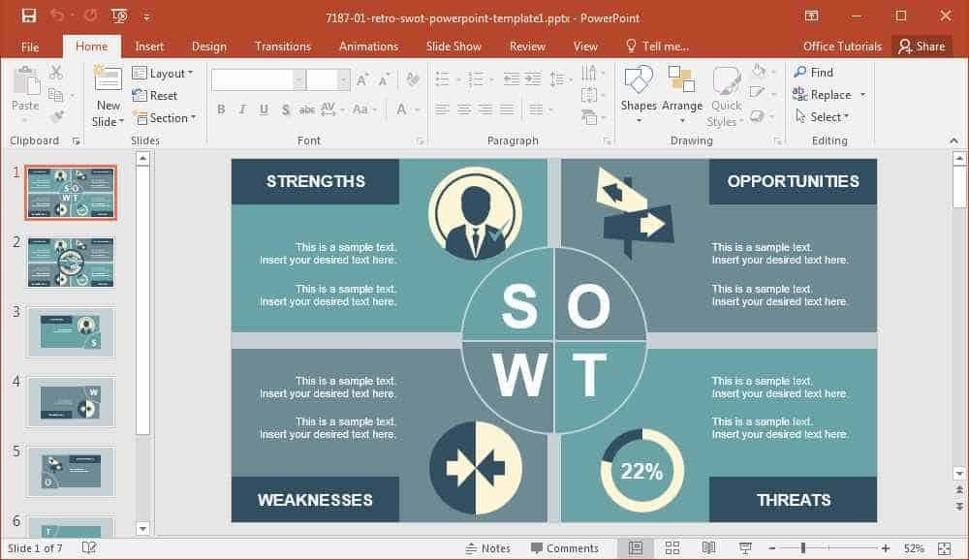Viewport: 969px width, 560px height.
Task: Fit slide to current window icon
Action: coord(944,548)
